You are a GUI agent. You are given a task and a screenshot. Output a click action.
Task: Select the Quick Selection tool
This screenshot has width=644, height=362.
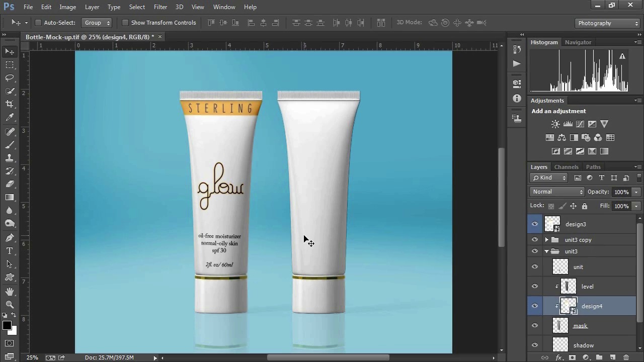click(10, 91)
